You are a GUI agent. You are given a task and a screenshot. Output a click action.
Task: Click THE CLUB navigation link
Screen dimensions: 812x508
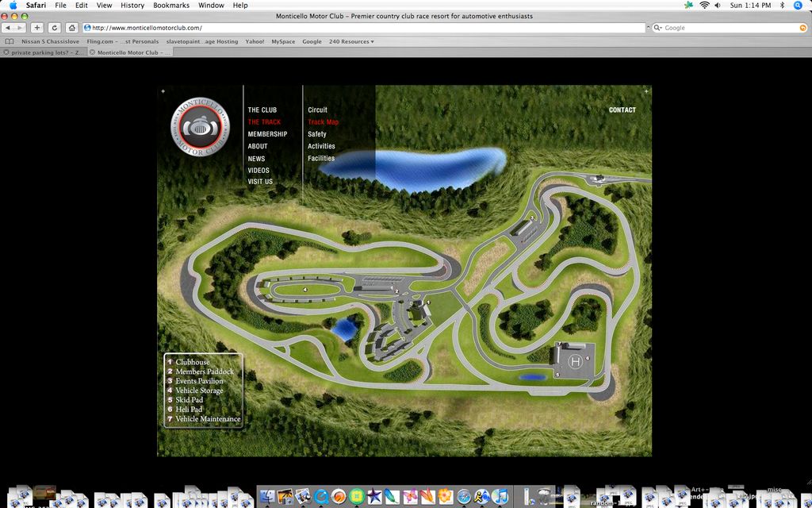click(x=262, y=110)
